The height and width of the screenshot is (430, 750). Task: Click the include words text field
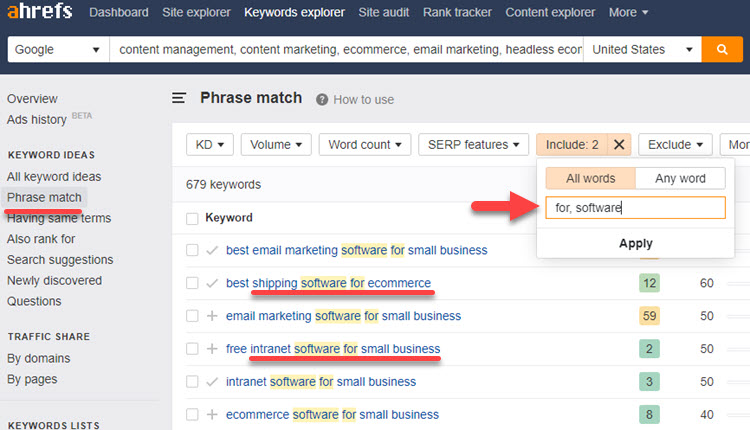click(635, 208)
